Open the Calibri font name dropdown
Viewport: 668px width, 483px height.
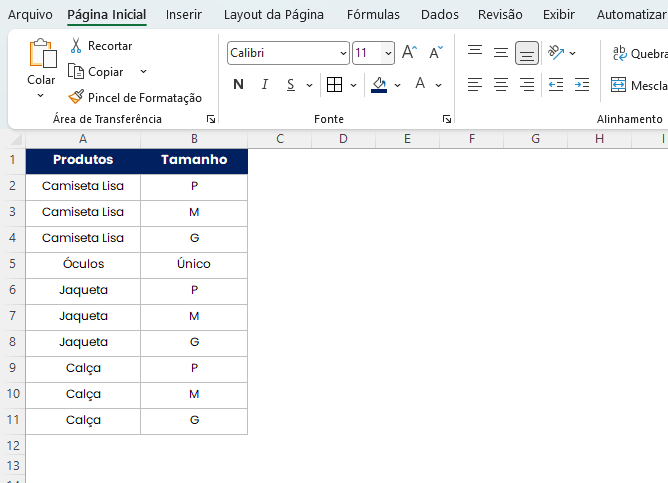tap(343, 53)
